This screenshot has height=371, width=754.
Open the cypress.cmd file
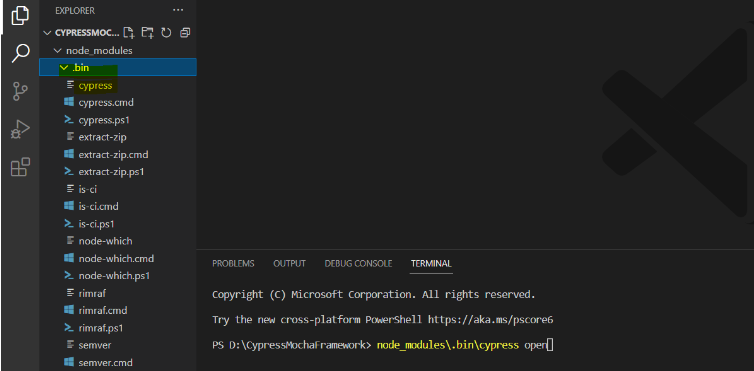118,102
